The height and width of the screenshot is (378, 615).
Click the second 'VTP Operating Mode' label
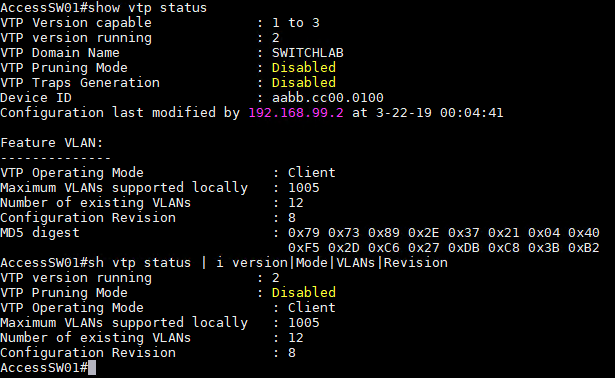point(72,308)
